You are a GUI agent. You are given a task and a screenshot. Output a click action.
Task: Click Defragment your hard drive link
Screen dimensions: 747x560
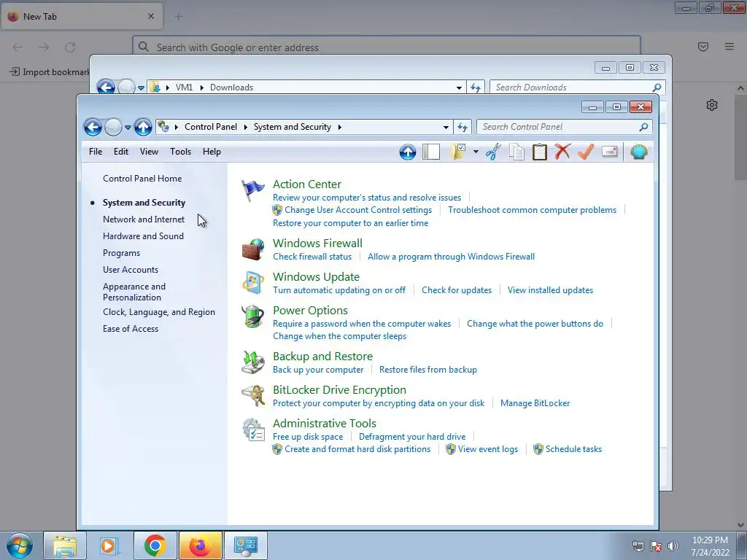click(x=412, y=437)
